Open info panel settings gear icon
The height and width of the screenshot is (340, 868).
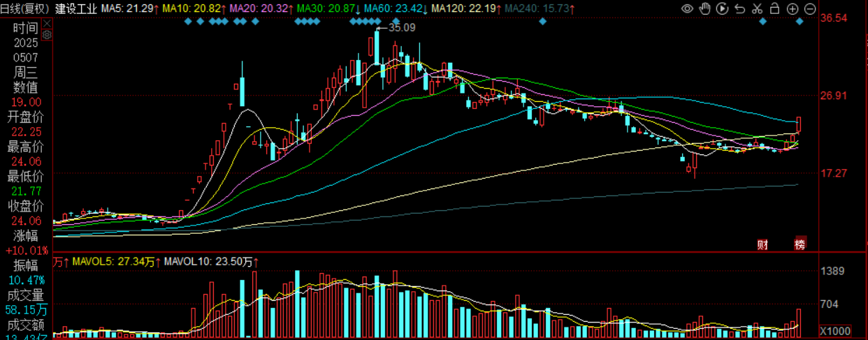pos(46,34)
